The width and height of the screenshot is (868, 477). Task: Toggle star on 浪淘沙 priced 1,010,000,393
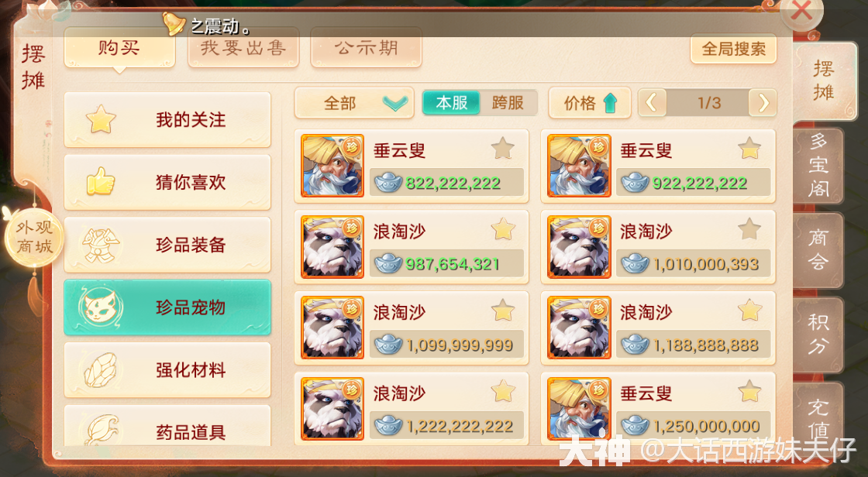[749, 229]
